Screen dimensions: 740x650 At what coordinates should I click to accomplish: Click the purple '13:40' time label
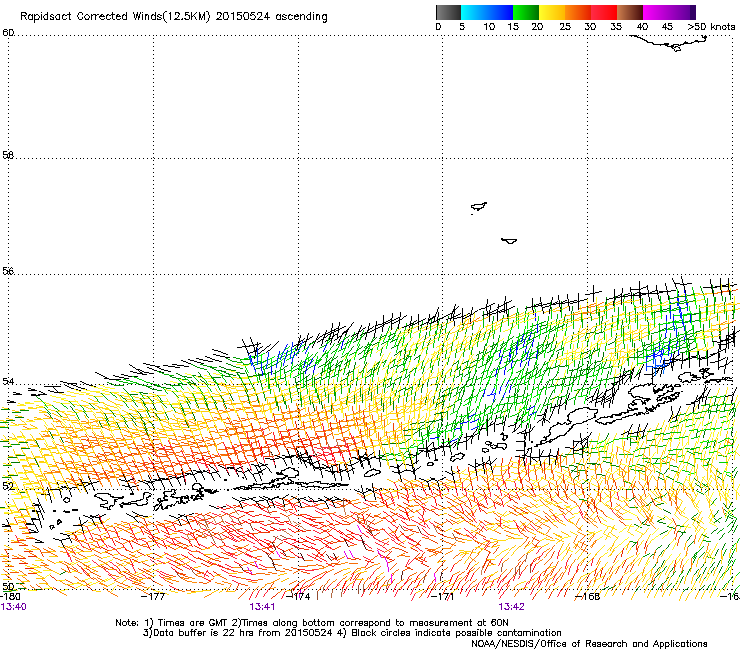tap(13, 607)
